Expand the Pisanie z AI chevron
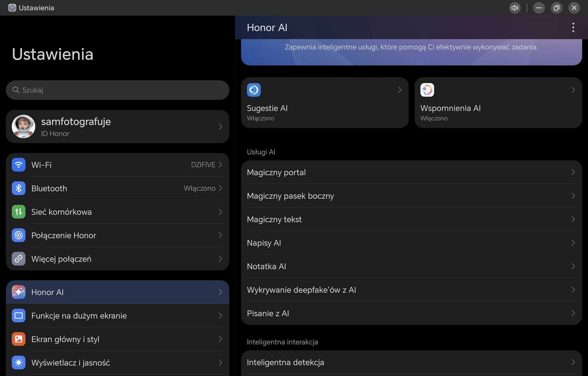Viewport: 588px width, 376px height. click(573, 313)
